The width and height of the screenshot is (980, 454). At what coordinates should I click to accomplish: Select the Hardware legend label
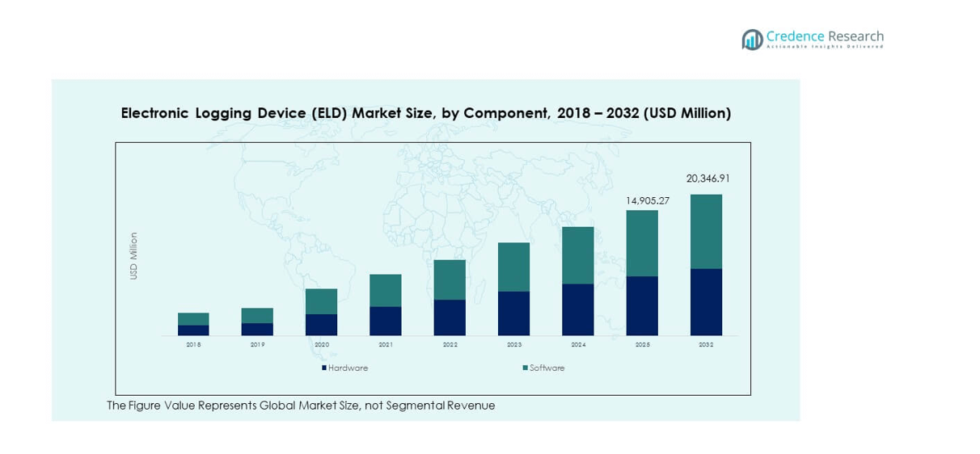[x=348, y=368]
